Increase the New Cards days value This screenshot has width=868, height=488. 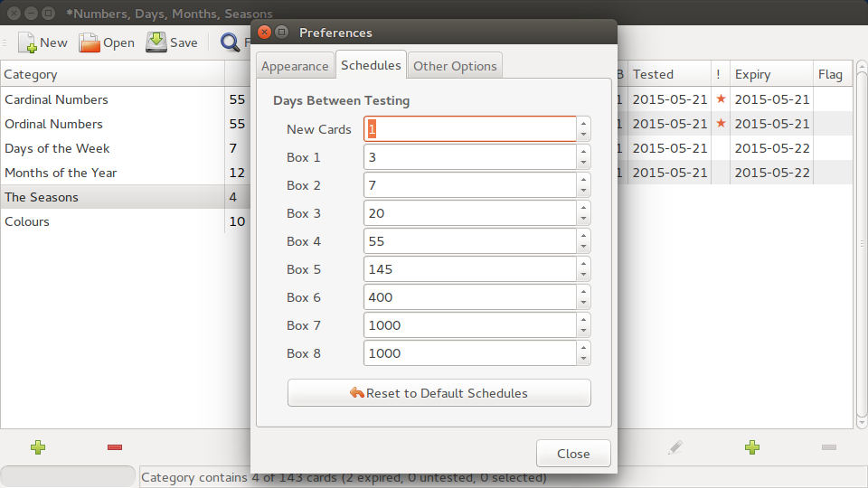point(584,123)
